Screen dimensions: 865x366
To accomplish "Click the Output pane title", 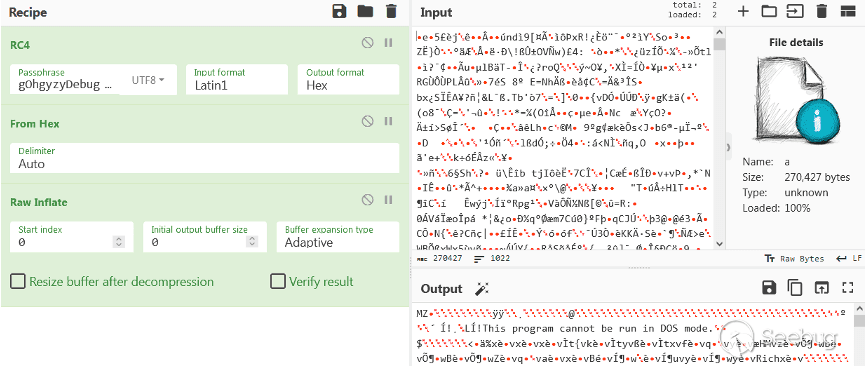I will point(441,289).
